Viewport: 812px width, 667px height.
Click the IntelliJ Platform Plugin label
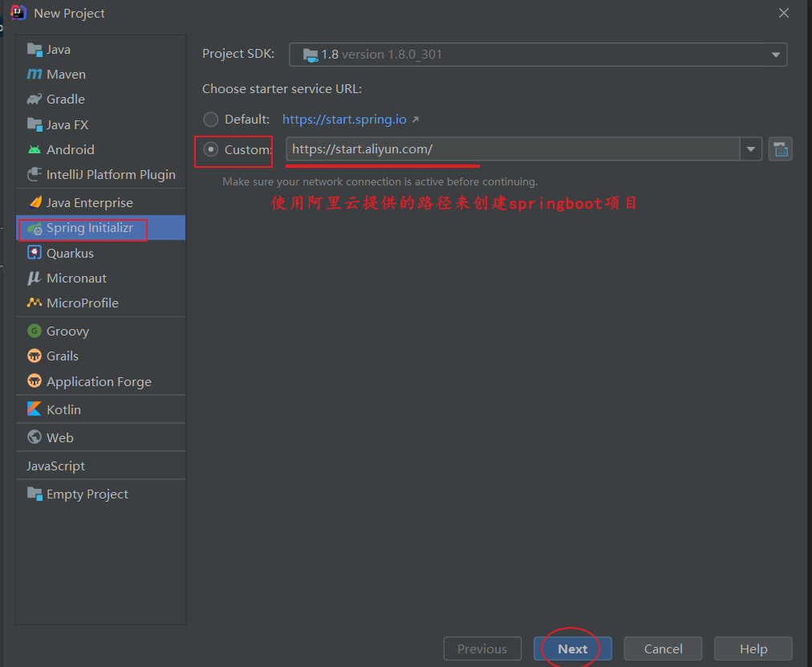(111, 174)
